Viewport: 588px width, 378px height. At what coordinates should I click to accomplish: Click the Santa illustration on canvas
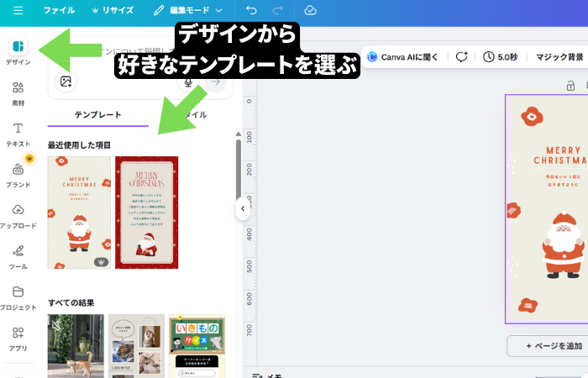click(563, 245)
